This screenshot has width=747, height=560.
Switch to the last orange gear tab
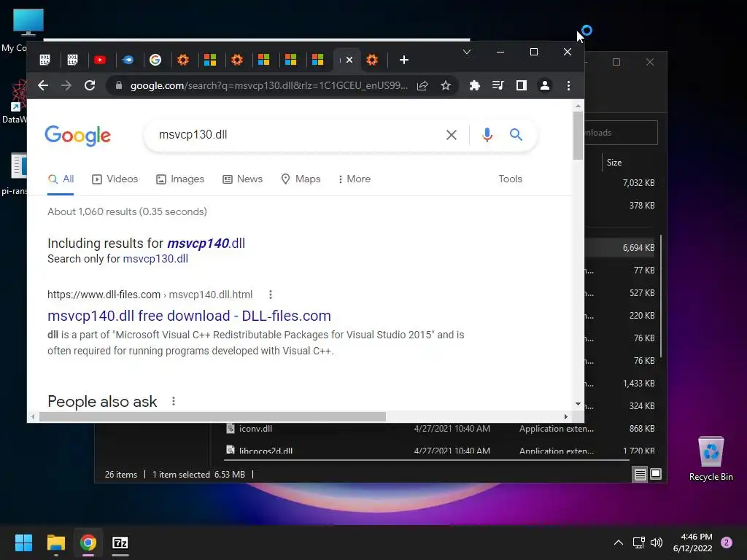[x=372, y=60]
